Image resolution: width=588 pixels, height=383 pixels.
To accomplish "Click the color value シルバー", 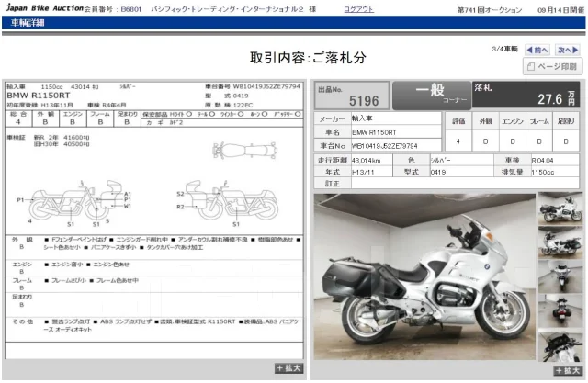I will point(461,161).
